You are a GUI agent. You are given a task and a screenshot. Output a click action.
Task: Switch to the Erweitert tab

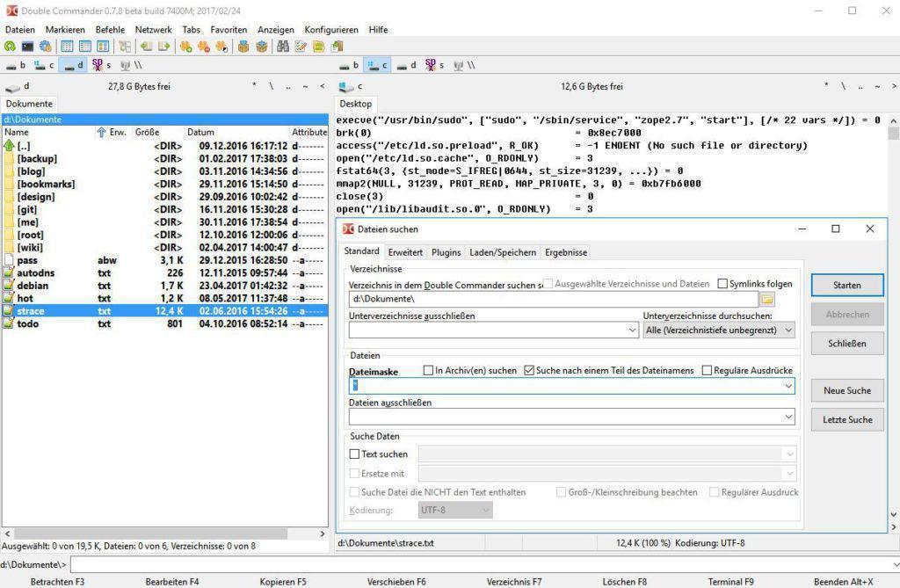tap(405, 252)
